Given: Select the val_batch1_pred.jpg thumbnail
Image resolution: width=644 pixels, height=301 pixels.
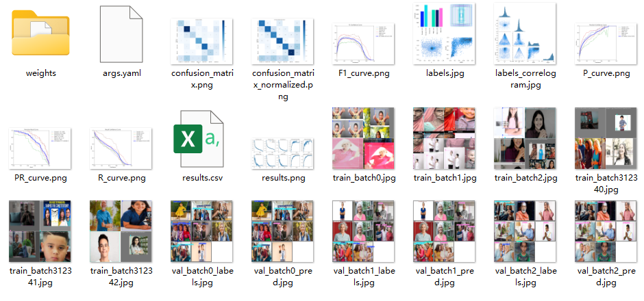Looking at the screenshot, I should click(444, 231).
